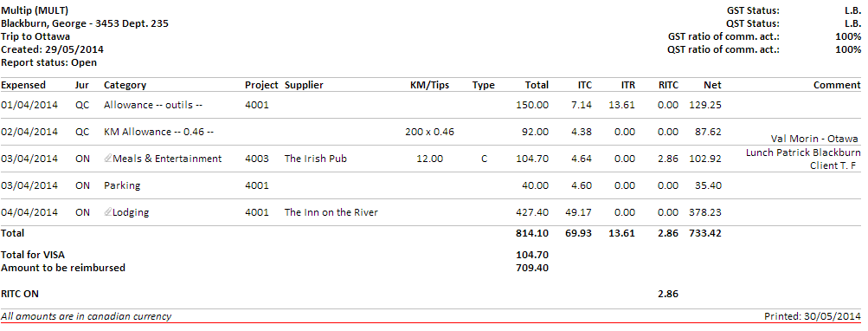The image size is (868, 331).
Task: Select the Category column header
Action: pyautogui.click(x=125, y=85)
